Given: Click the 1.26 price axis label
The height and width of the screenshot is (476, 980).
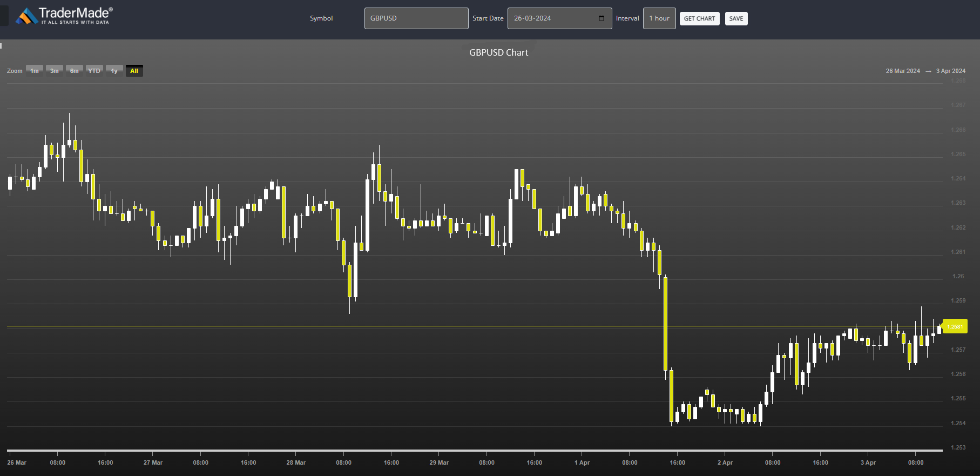Looking at the screenshot, I should [958, 276].
